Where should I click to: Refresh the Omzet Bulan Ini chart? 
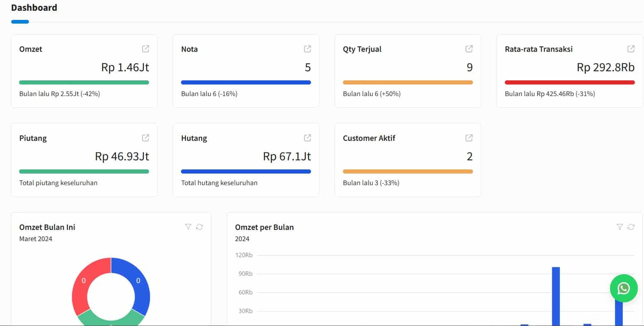[200, 227]
